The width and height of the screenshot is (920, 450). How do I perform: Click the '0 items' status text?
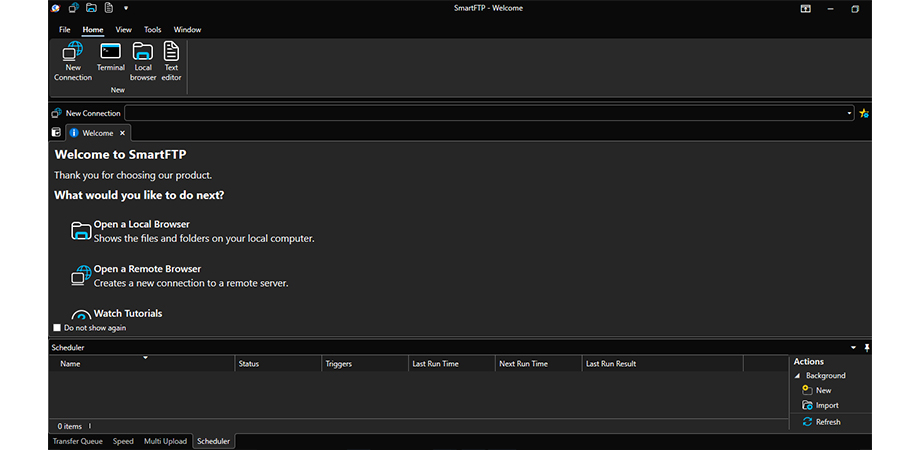point(69,427)
